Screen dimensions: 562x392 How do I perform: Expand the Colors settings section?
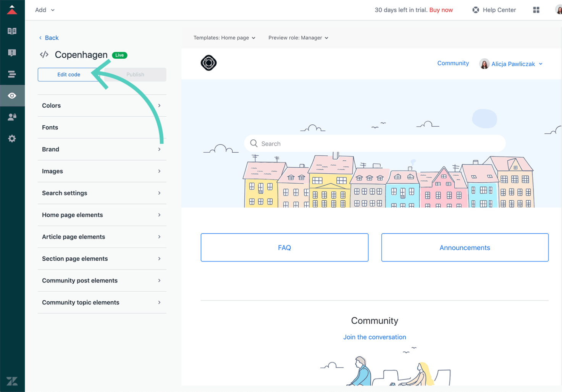coord(102,105)
